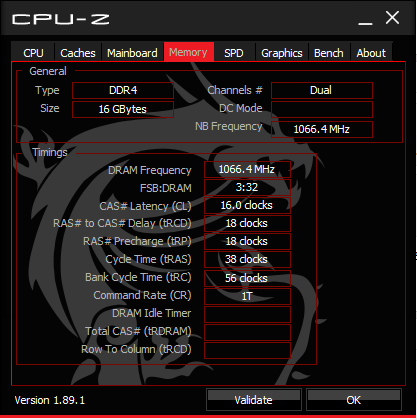Click the Validate button
Image resolution: width=417 pixels, height=420 pixels.
pos(254,399)
